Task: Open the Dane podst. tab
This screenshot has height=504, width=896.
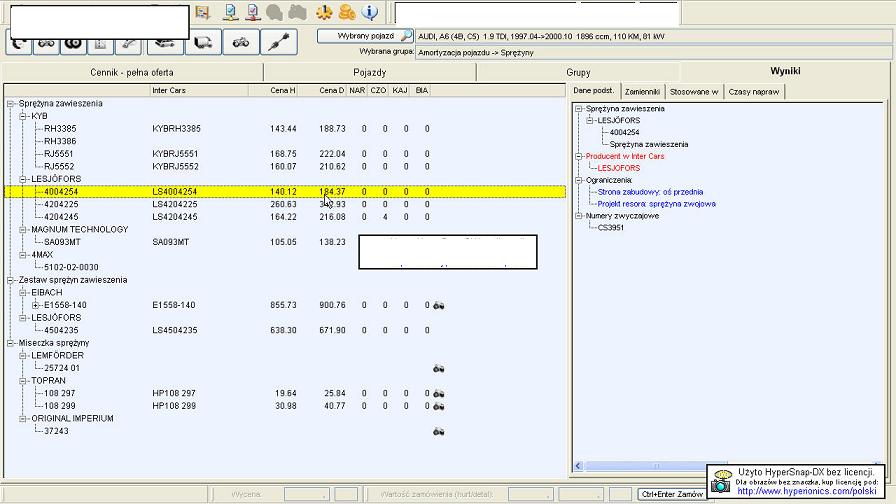Action: coord(594,91)
